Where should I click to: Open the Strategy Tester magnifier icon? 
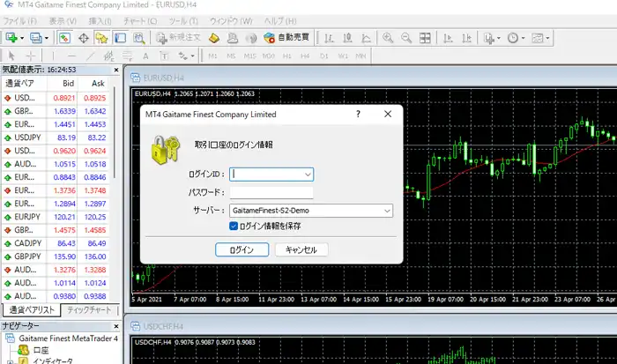point(138,38)
